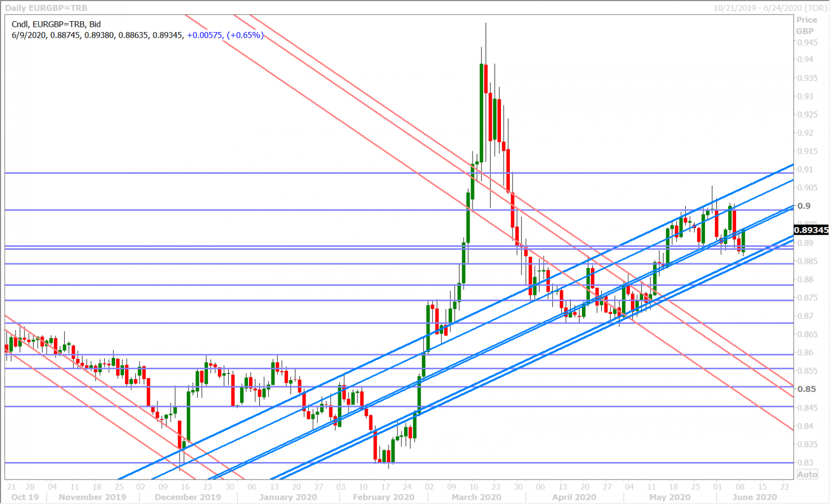Select the 0.845 price axis label
830x504 pixels.
tap(807, 408)
